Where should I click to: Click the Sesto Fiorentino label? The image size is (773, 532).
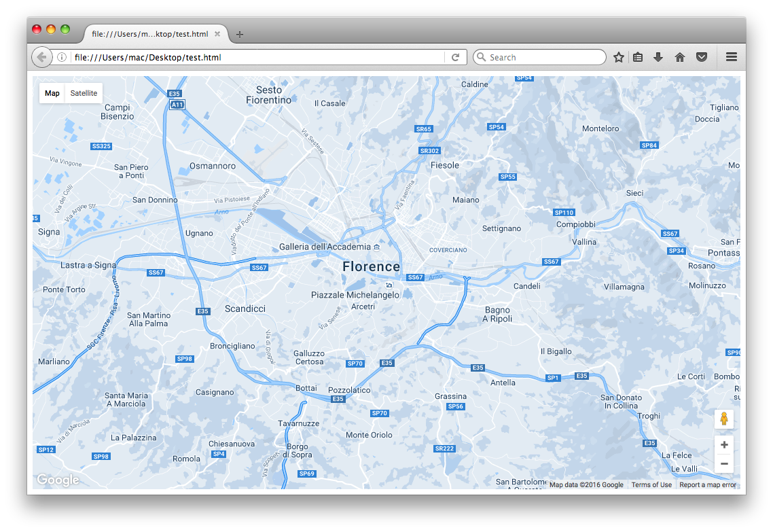269,95
